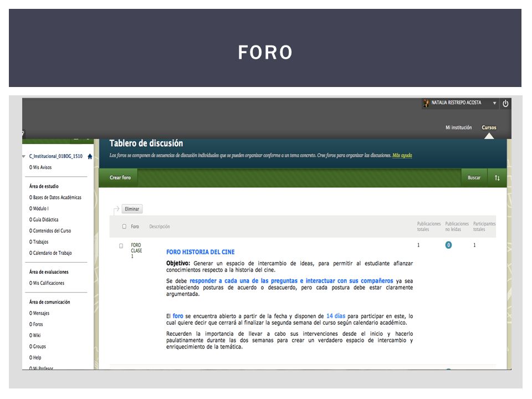The width and height of the screenshot is (532, 399).
Task: Click the Área de comunicación heading
Action: coord(49,302)
